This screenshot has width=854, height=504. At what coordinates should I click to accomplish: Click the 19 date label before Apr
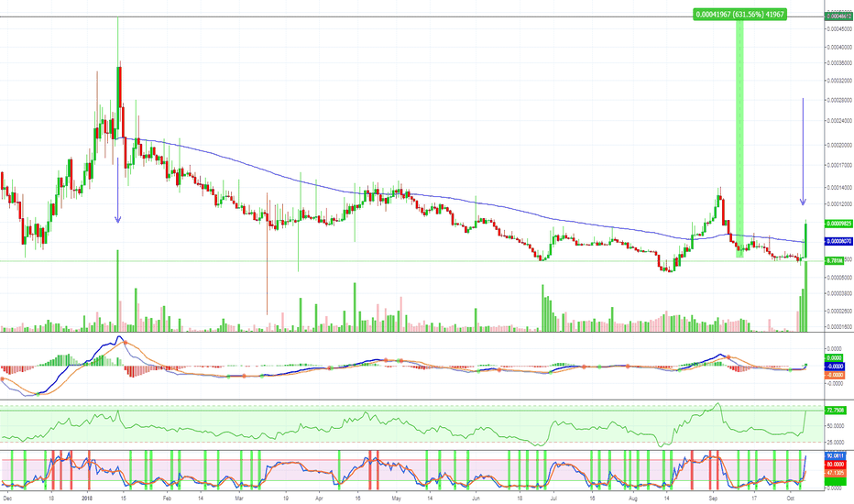(286, 499)
